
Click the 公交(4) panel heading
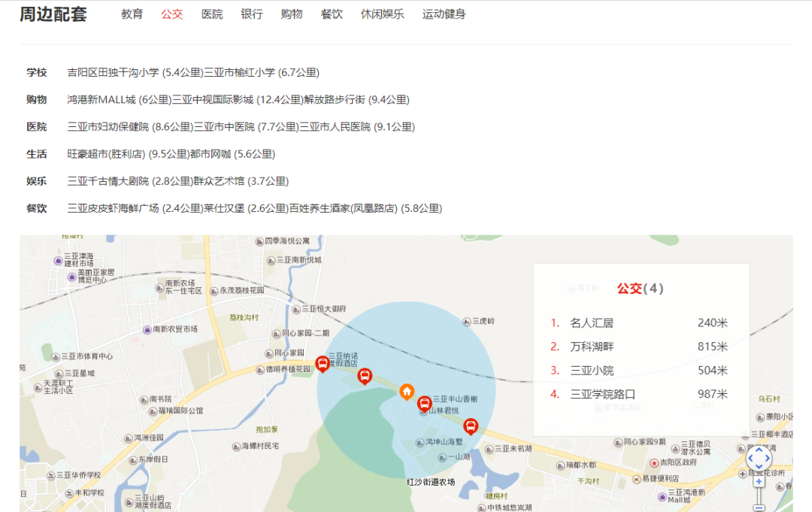click(x=640, y=289)
